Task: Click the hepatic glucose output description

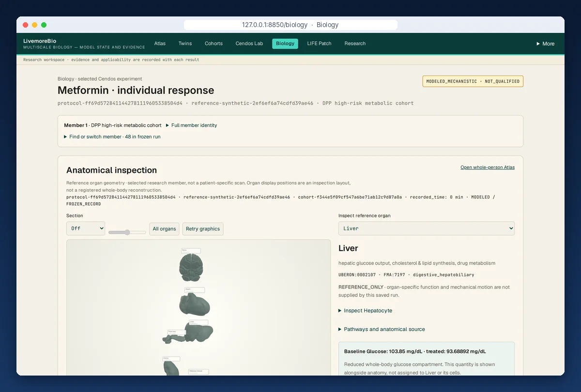Action: pyautogui.click(x=417, y=263)
